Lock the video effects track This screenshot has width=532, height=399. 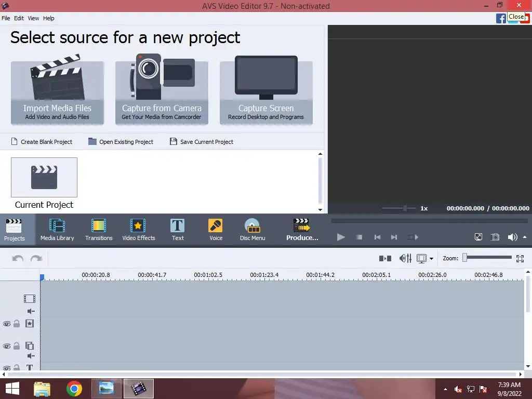16,323
